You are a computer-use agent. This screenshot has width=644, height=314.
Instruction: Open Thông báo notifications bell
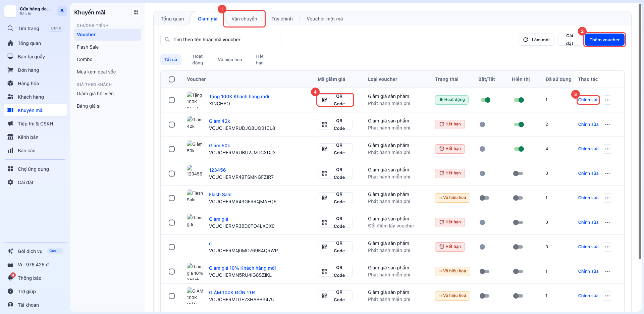[35, 278]
